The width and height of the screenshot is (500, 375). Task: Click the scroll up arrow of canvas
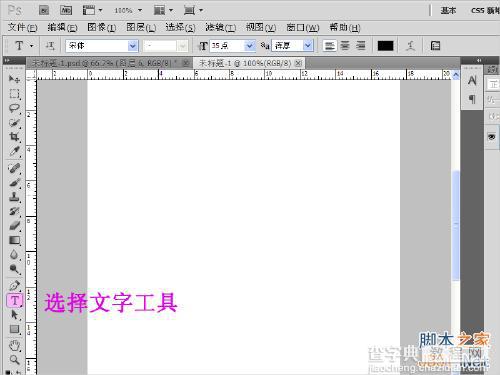456,75
